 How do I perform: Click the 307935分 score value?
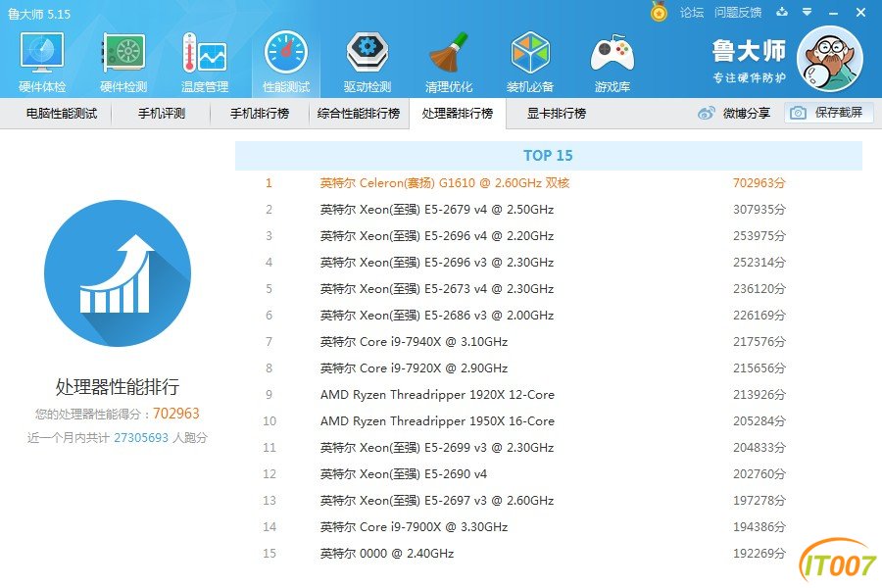pyautogui.click(x=759, y=210)
